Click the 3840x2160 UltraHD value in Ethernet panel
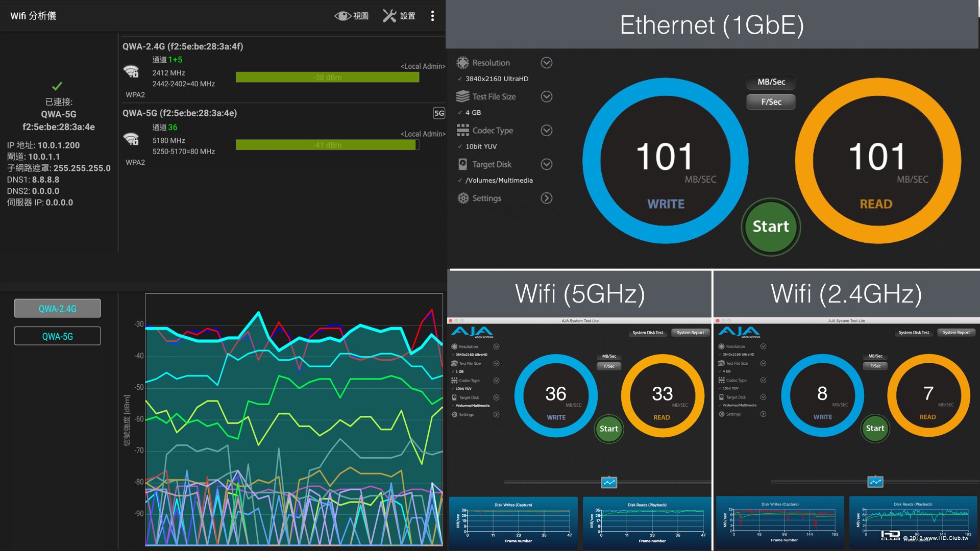Viewport: 980px width, 551px height. point(497,79)
